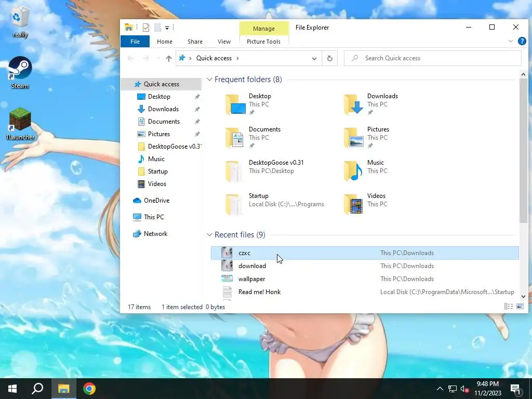532x399 pixels.
Task: Open the Action Center notifications icon
Action: coord(516,389)
